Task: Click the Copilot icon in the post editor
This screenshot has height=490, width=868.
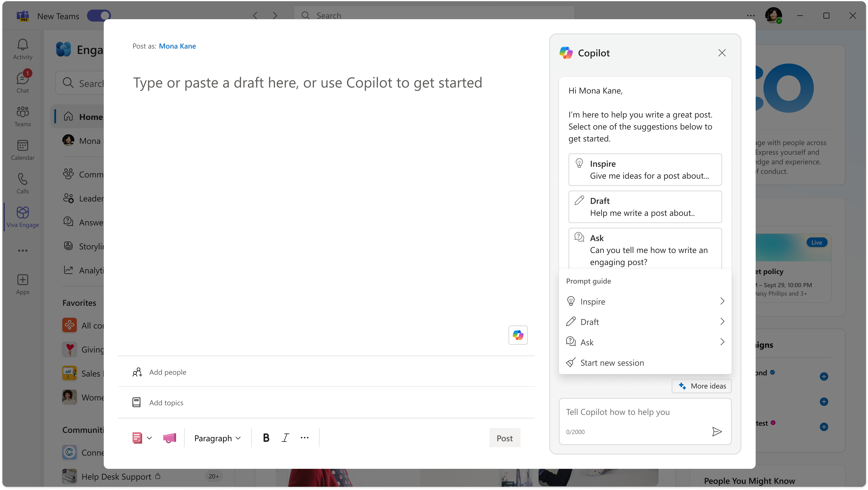Action: click(518, 335)
